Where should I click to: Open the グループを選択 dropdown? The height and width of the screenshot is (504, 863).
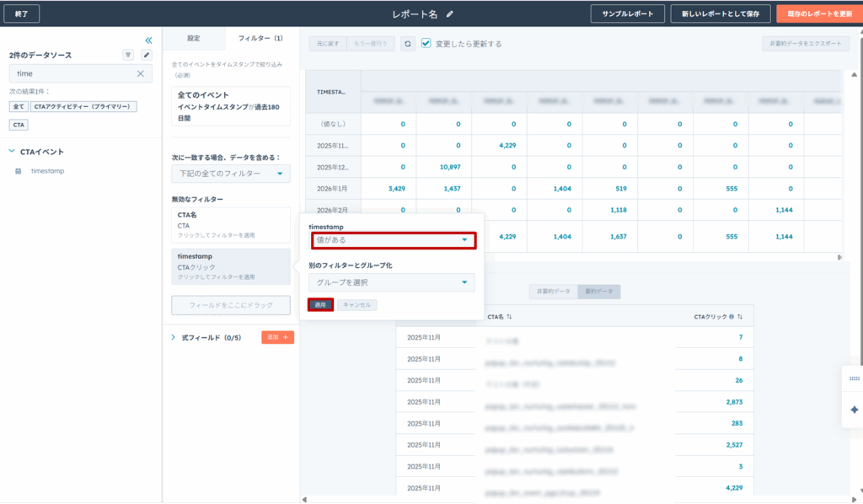point(392,282)
